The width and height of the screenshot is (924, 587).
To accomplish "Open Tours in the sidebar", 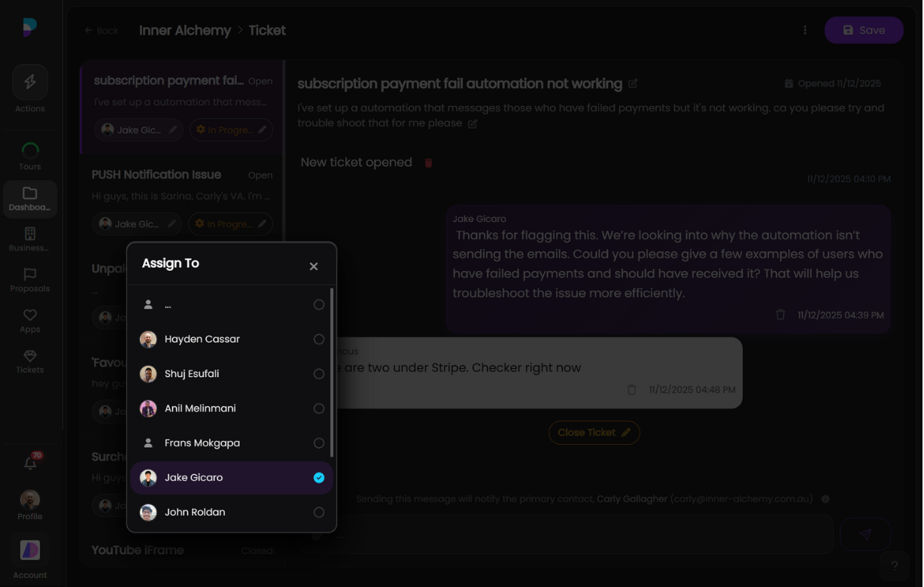I will pos(30,156).
